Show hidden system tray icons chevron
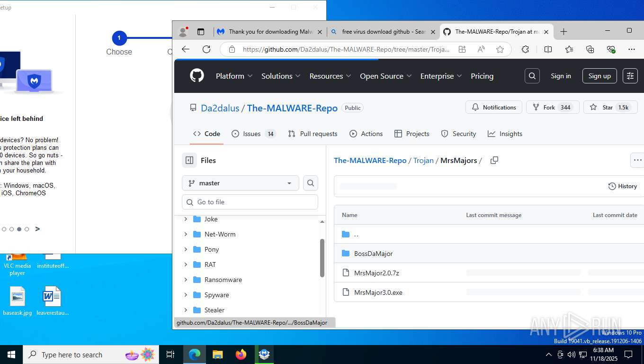The height and width of the screenshot is (364, 644). (549, 355)
